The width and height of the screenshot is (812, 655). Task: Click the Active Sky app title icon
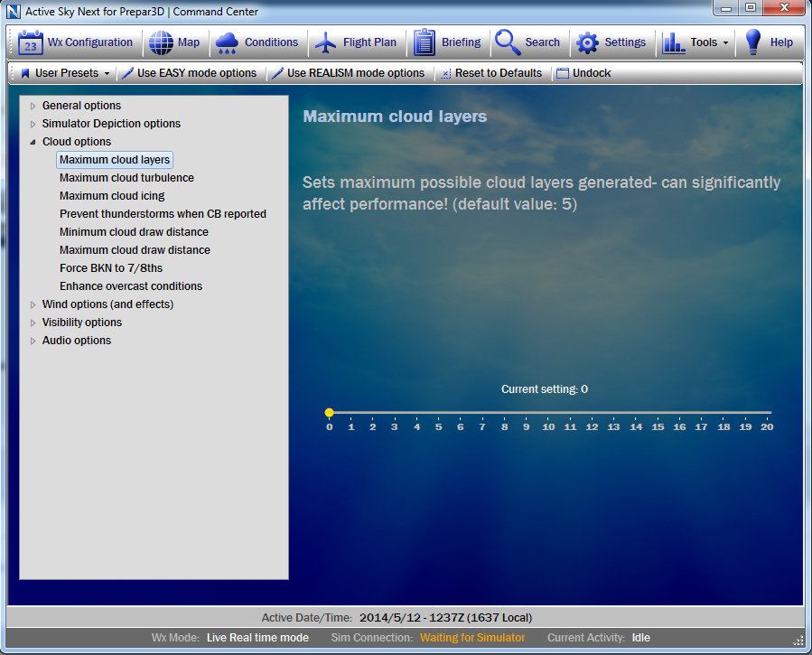pyautogui.click(x=14, y=11)
